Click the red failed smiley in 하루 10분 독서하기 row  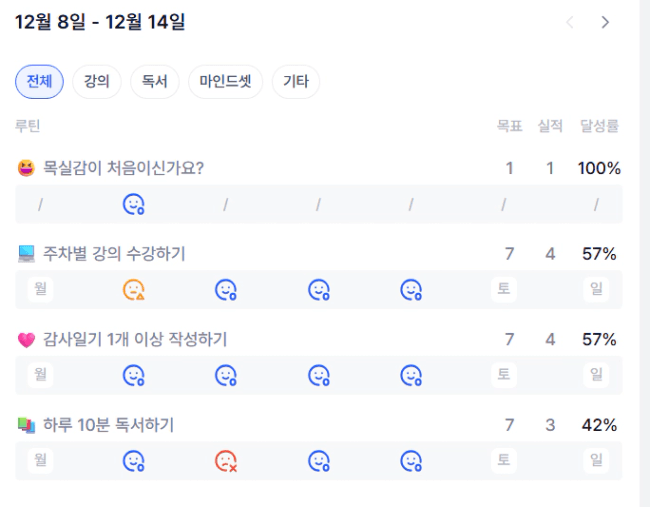click(226, 461)
